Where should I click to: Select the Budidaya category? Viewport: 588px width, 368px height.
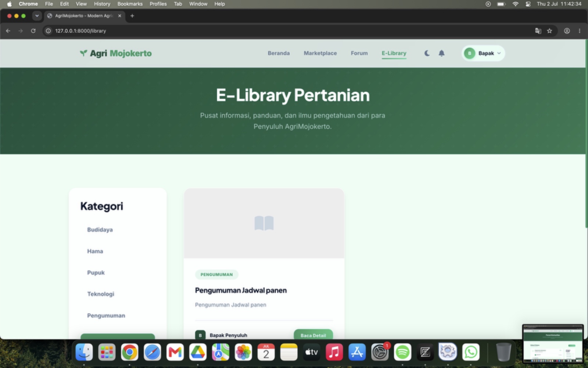pyautogui.click(x=100, y=230)
